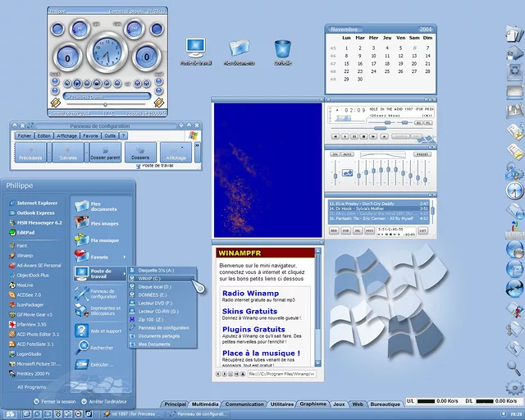Launch Internet Explorer from the start menu
The image size is (525, 420).
[36, 203]
